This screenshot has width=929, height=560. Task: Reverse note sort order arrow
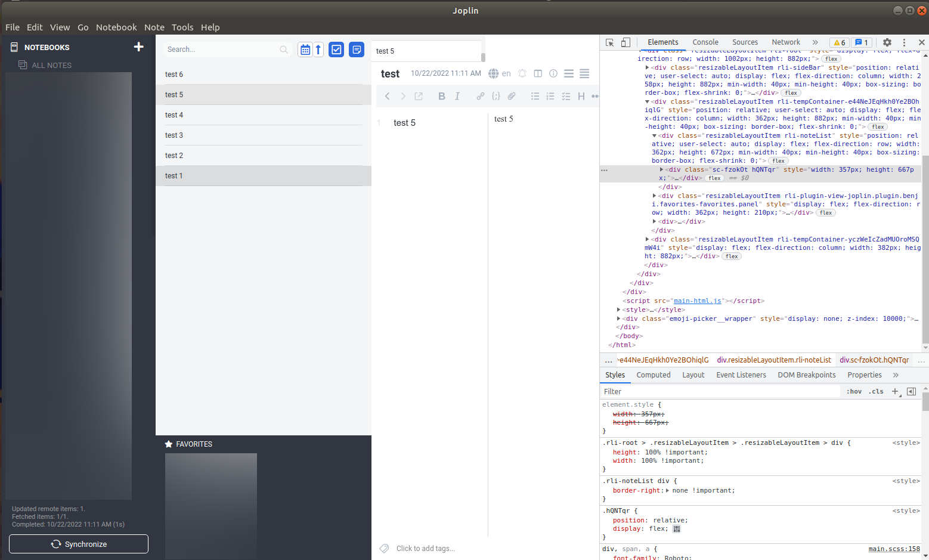point(318,49)
